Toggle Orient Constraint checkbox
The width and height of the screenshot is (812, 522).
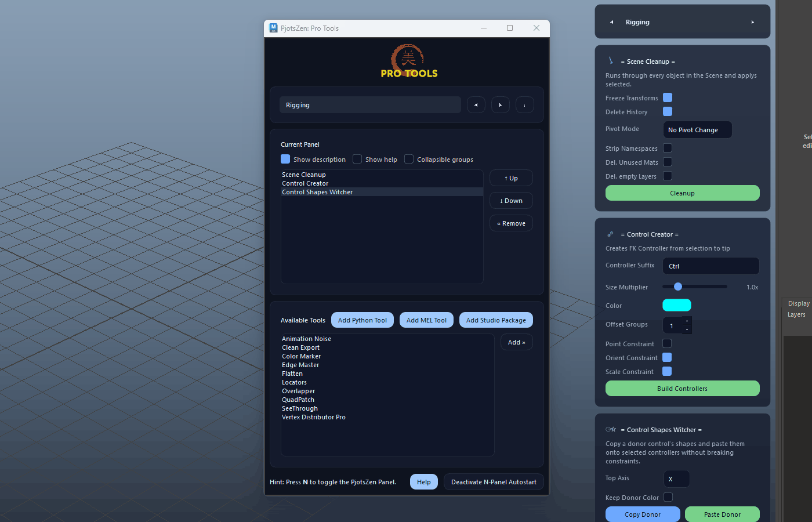[x=667, y=357]
